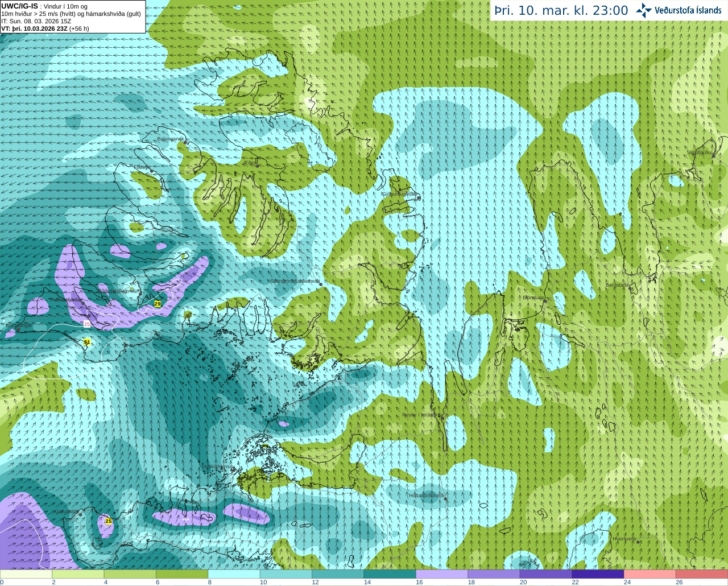Select the forecast time Þri. 10. mar. kl. 23:00

[561, 11]
